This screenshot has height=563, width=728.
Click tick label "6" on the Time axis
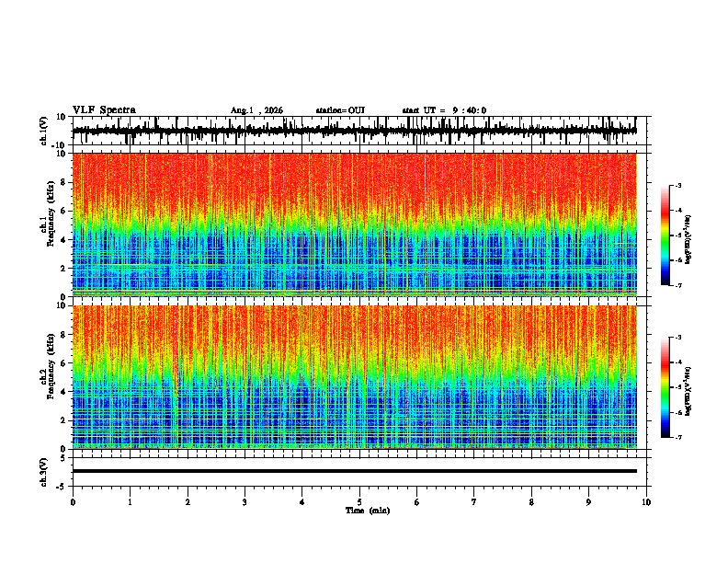[417, 502]
